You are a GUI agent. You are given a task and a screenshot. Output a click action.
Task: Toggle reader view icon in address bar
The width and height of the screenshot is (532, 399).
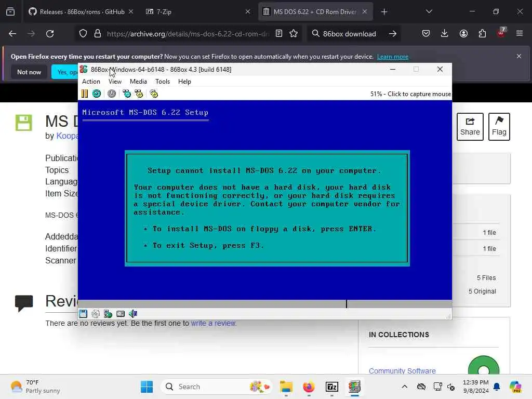click(x=279, y=34)
